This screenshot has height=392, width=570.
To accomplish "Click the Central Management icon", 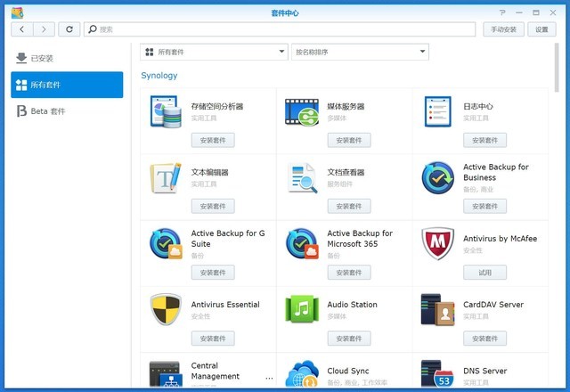I will tap(166, 374).
